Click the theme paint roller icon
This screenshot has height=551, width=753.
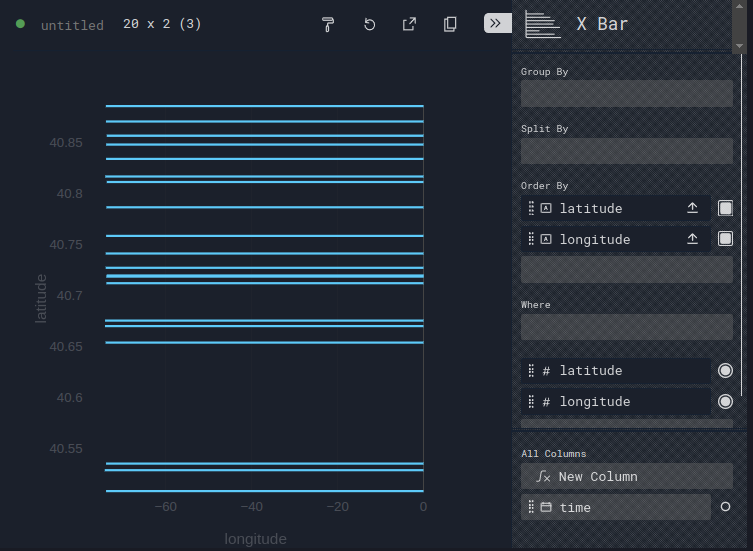pos(328,24)
